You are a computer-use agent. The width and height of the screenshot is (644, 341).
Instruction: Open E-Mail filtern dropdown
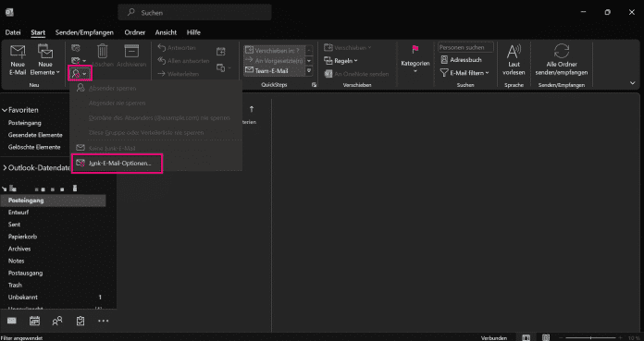pyautogui.click(x=464, y=73)
